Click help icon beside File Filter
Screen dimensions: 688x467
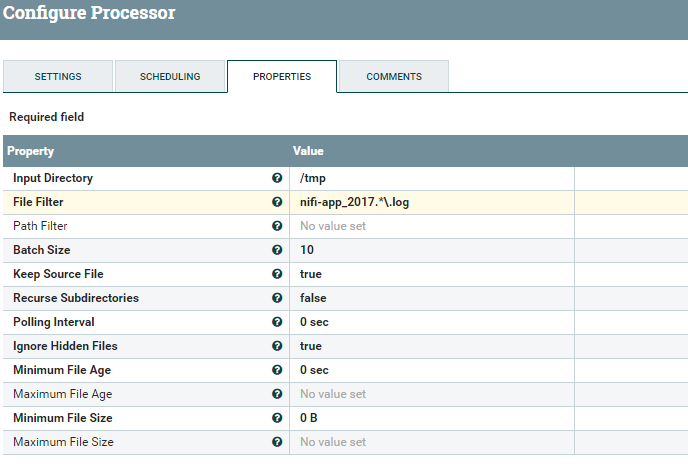click(x=277, y=202)
